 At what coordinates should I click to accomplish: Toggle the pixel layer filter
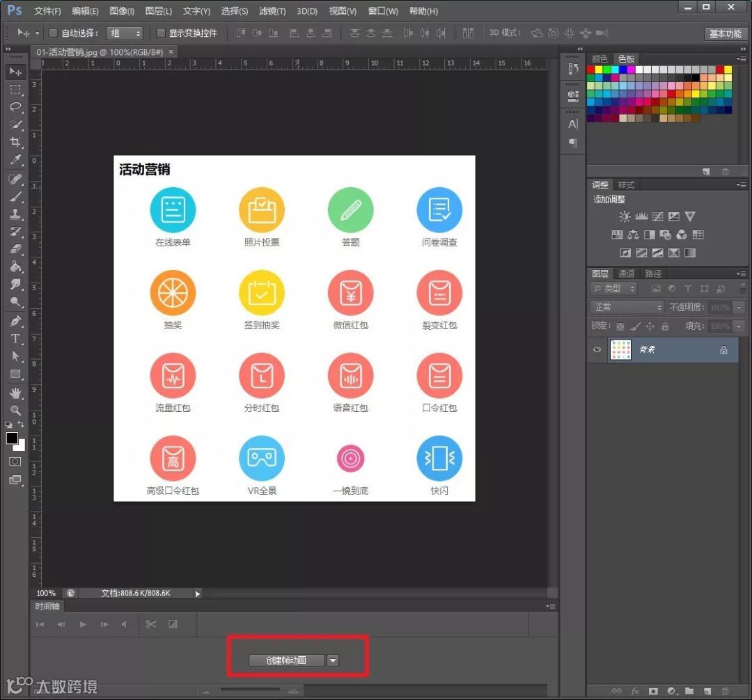pos(656,289)
